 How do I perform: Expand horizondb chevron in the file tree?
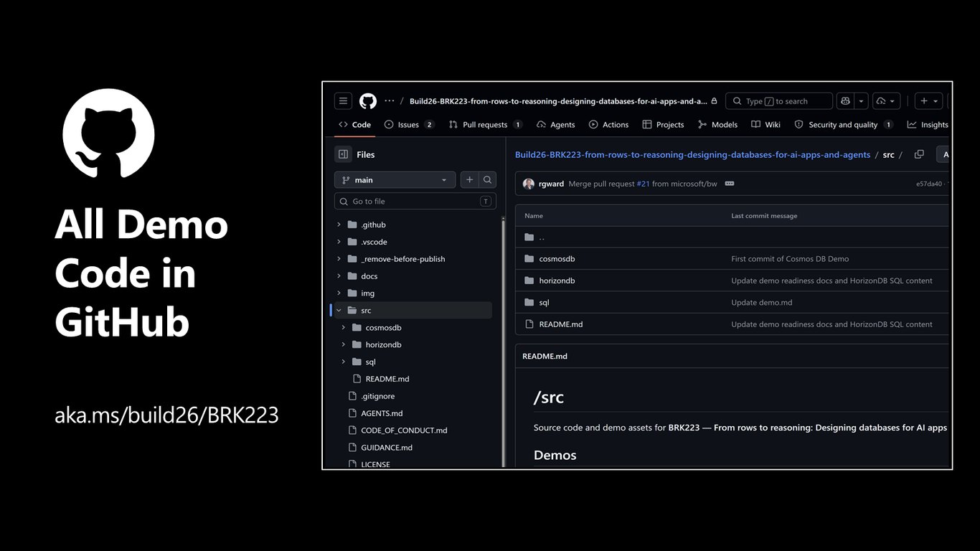[x=343, y=345]
